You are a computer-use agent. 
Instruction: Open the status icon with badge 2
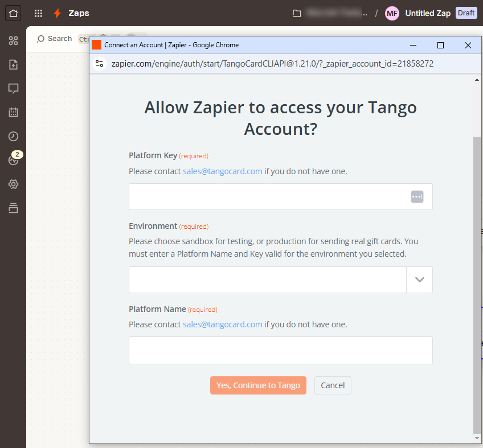point(14,159)
